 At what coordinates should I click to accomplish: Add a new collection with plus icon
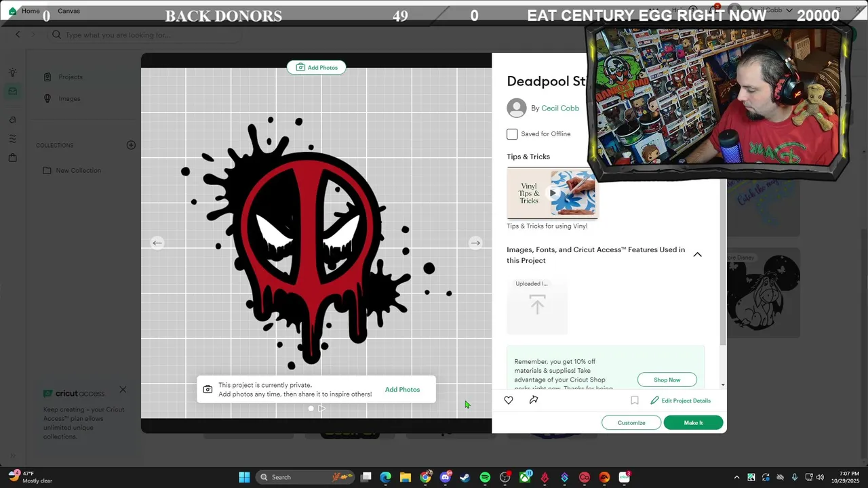[x=131, y=145]
